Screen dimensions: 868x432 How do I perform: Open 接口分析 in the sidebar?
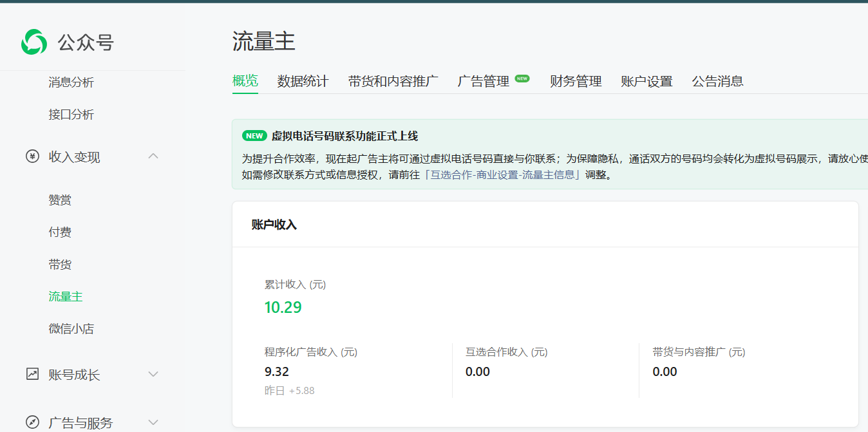coord(71,115)
